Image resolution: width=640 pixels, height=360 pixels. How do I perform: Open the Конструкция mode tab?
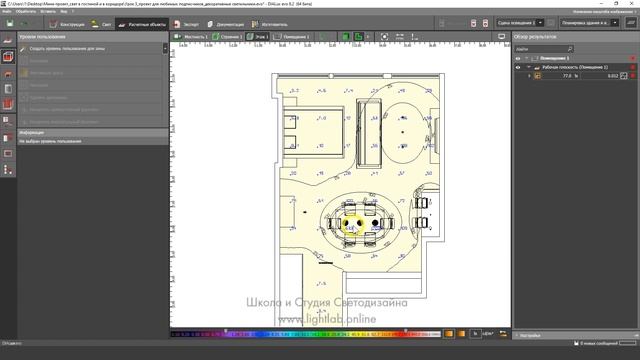pos(67,24)
